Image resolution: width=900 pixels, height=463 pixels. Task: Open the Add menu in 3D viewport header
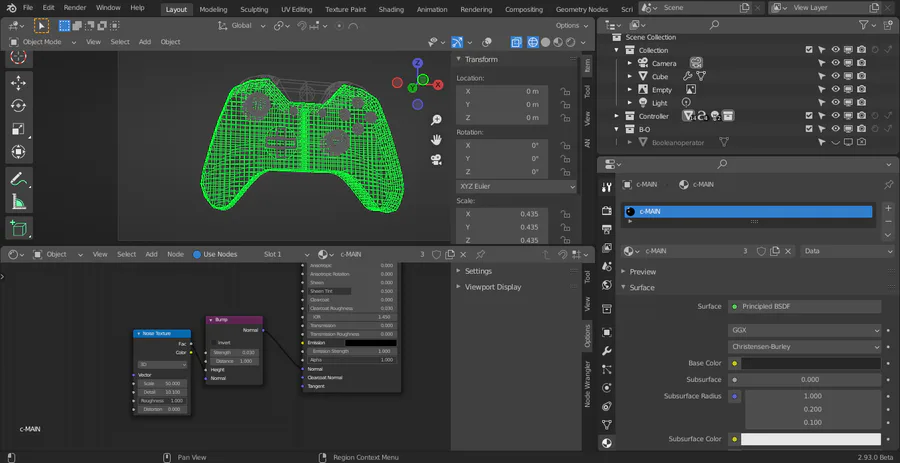click(145, 42)
